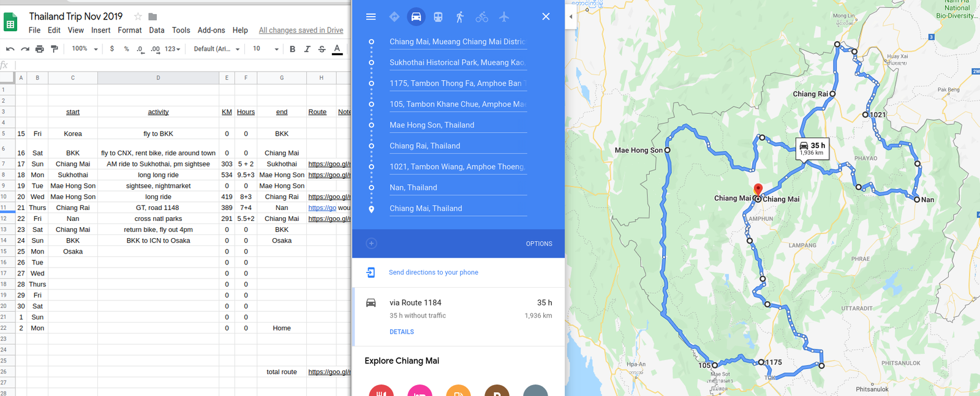Open the text color picker
The width and height of the screenshot is (980, 396).
point(337,49)
